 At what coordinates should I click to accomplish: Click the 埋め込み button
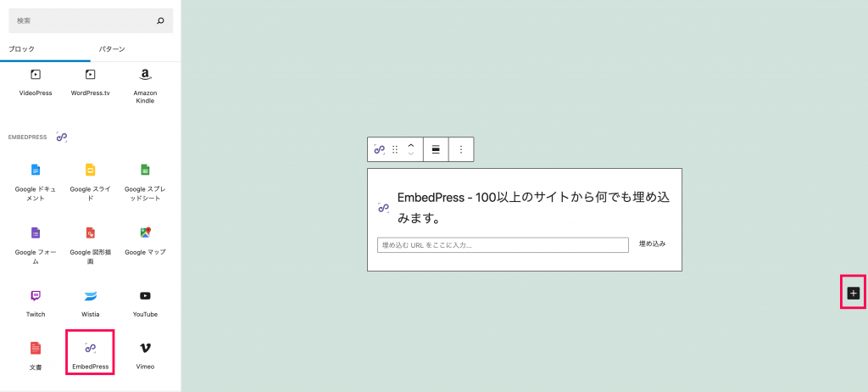652,244
